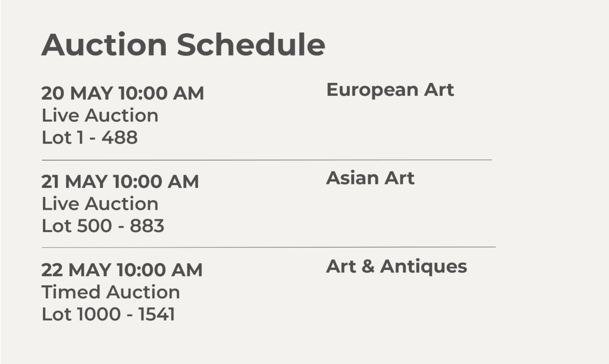Click the ending lot number 1541

coord(157,314)
